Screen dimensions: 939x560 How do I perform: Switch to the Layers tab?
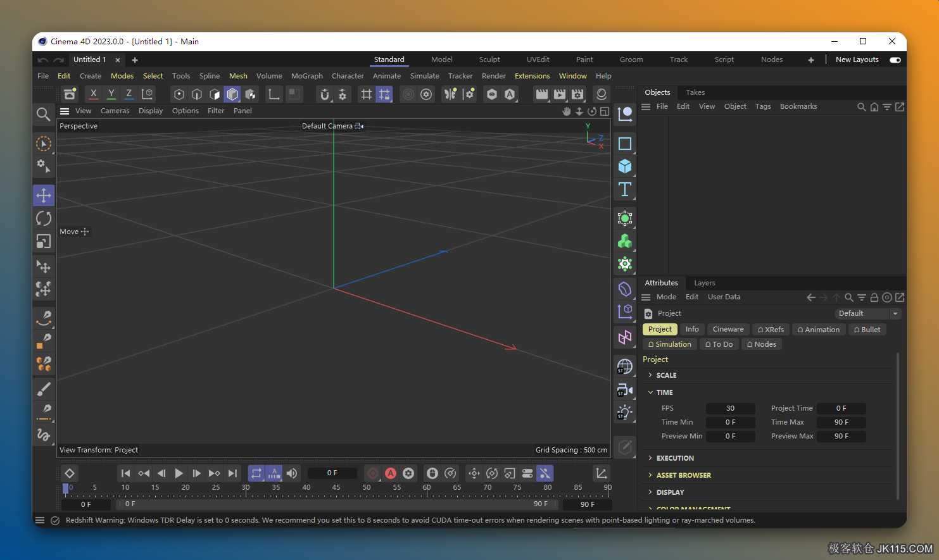705,283
